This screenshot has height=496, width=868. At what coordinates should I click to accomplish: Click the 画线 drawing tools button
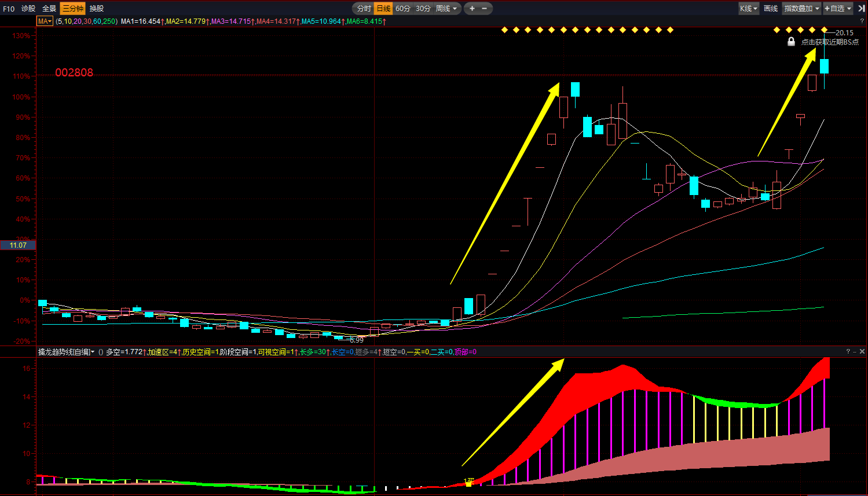(770, 8)
